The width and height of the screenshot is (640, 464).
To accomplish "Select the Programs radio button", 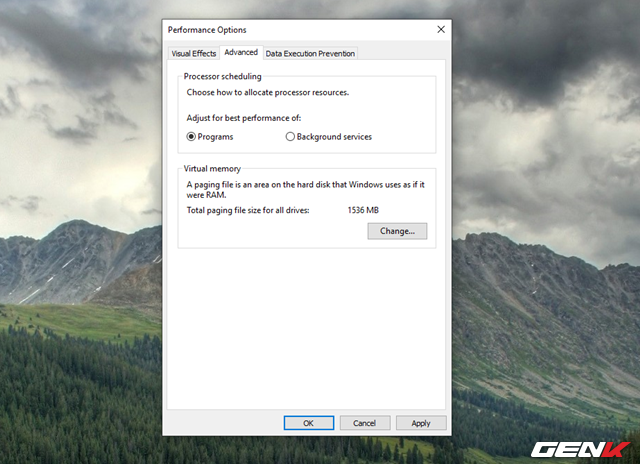I will point(192,137).
